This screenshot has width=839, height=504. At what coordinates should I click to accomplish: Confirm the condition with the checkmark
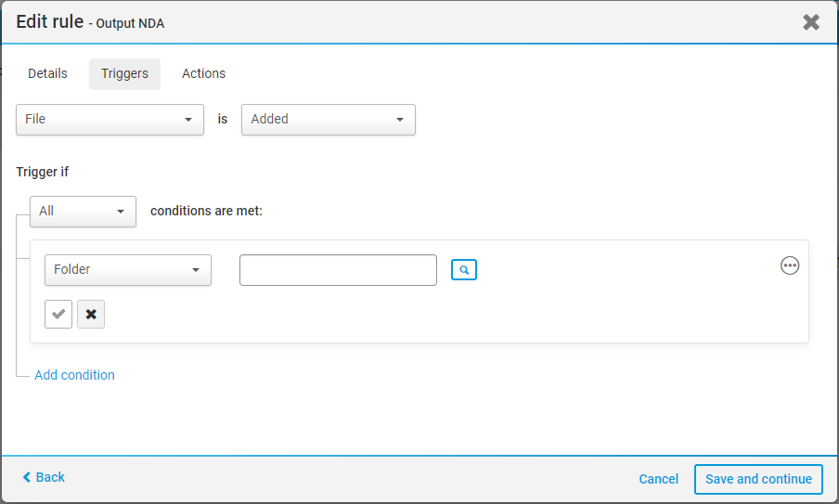pyautogui.click(x=58, y=315)
